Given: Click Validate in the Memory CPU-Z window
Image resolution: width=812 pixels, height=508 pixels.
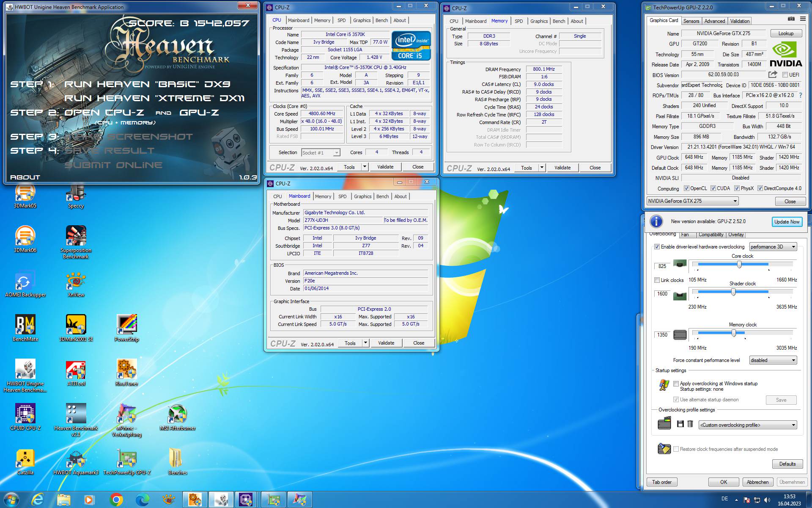Looking at the screenshot, I should 562,168.
